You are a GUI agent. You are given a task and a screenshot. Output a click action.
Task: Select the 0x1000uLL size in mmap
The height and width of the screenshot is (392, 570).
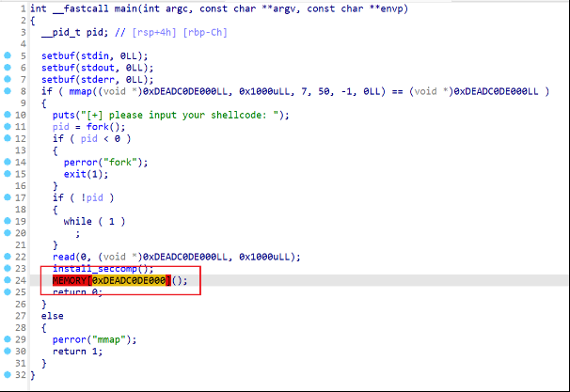pyautogui.click(x=264, y=91)
